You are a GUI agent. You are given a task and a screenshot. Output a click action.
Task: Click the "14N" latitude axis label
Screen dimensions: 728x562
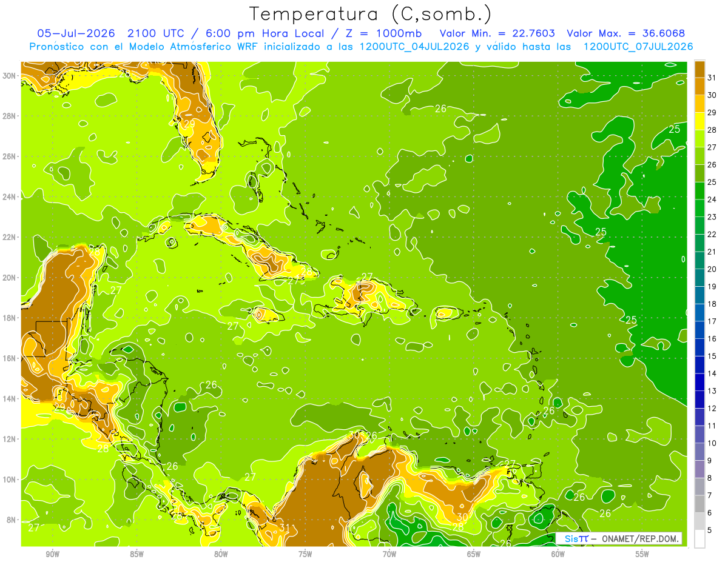pos(9,398)
